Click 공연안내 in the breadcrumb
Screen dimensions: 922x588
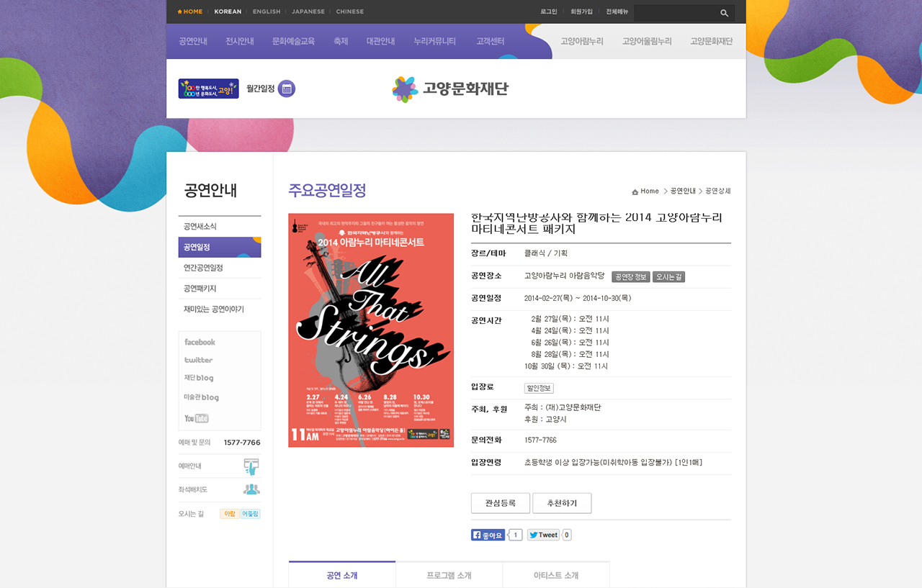point(683,191)
